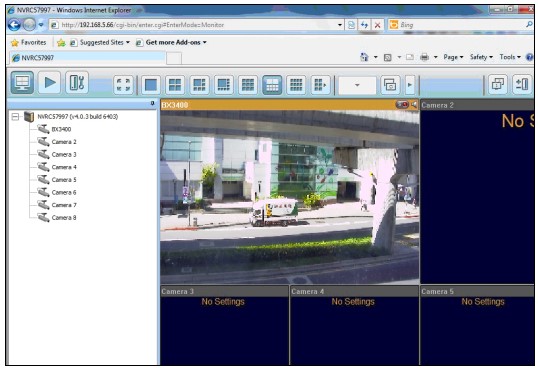Open the Safety menu
Image resolution: width=538 pixels, height=370 pixels.
(x=481, y=57)
